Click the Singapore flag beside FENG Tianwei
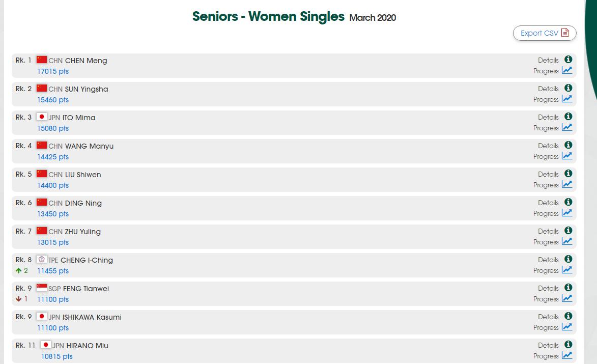The width and height of the screenshot is (597, 364). pos(42,288)
